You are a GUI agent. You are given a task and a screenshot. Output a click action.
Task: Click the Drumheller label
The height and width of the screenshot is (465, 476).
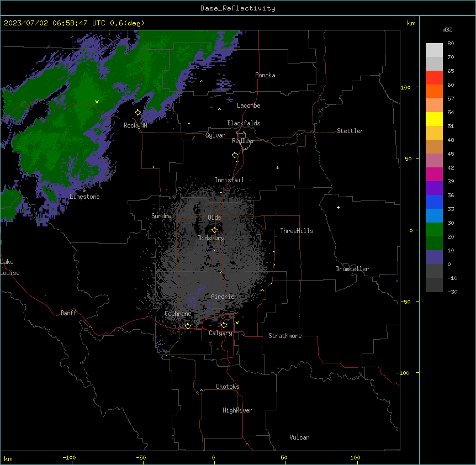(x=352, y=269)
